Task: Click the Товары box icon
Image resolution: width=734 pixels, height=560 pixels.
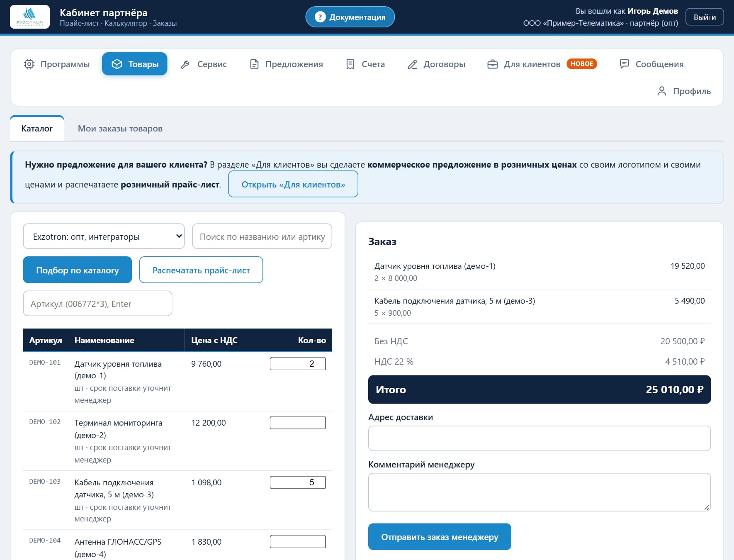Action: point(117,64)
